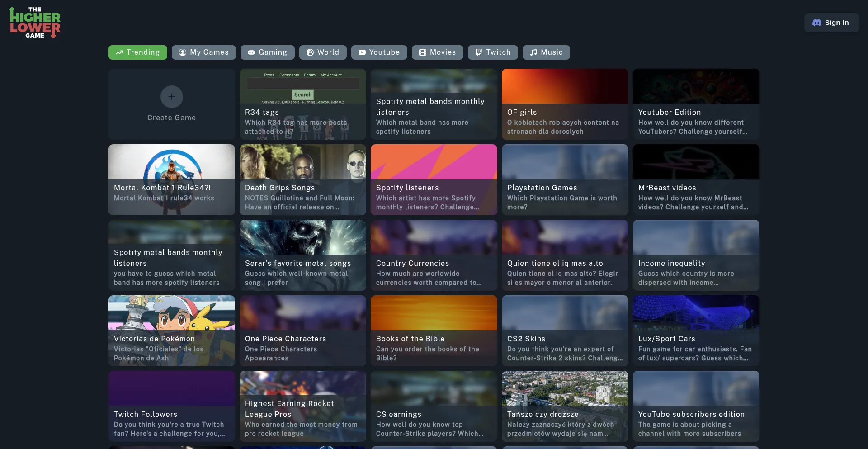Choose the Country Currencies game
This screenshot has width=868, height=449.
click(x=434, y=255)
